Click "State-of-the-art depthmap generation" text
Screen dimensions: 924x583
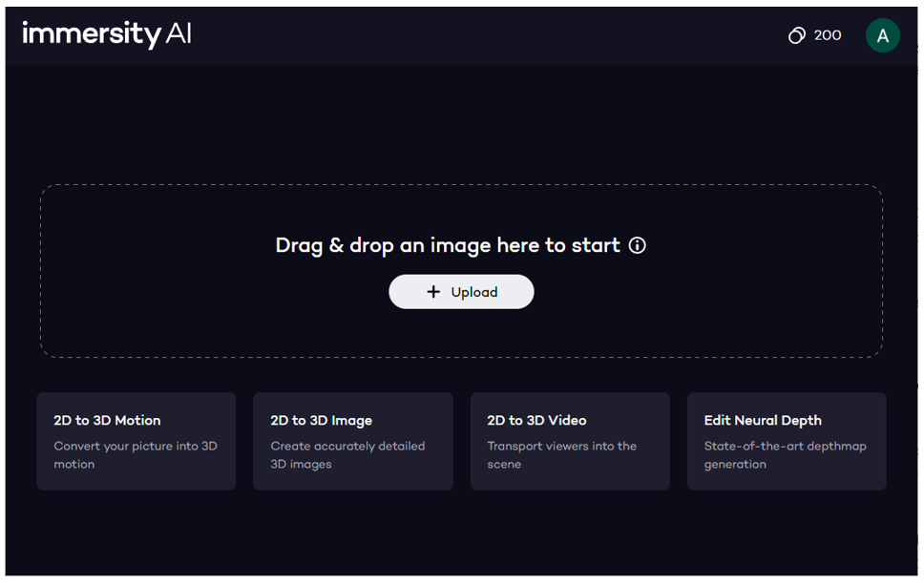(x=785, y=454)
